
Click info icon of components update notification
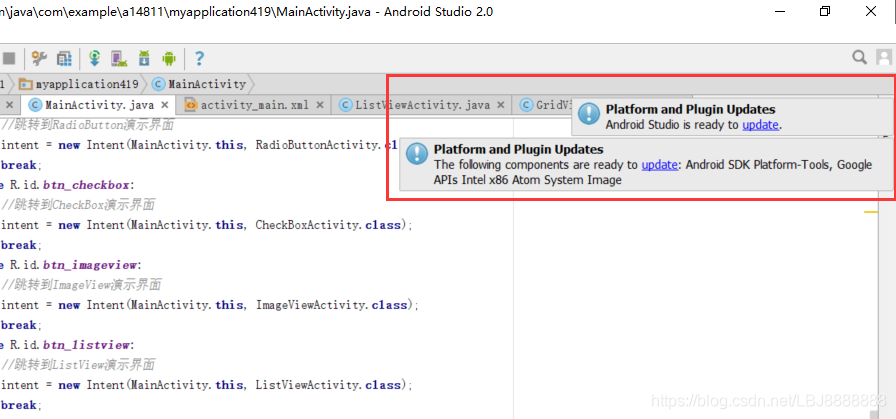pyautogui.click(x=417, y=154)
